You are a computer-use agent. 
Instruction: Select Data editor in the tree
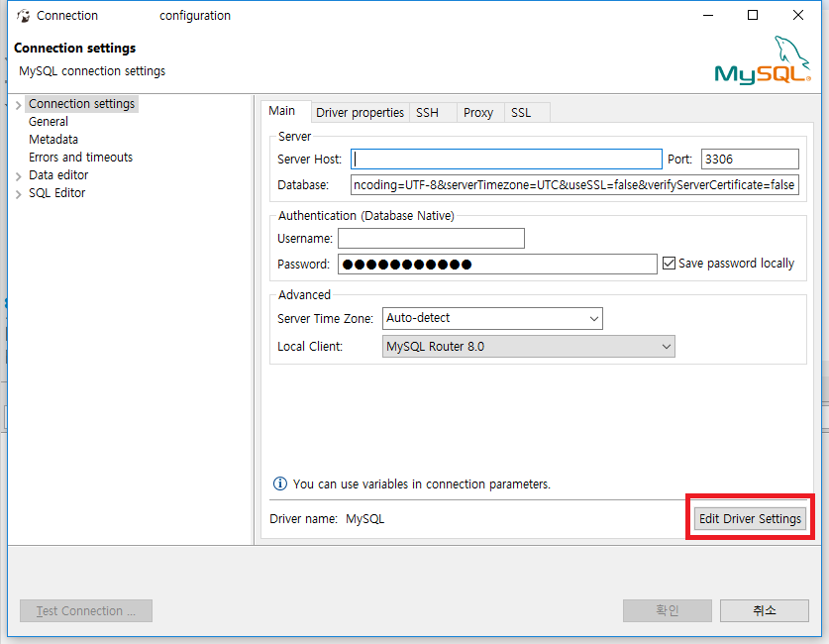58,175
